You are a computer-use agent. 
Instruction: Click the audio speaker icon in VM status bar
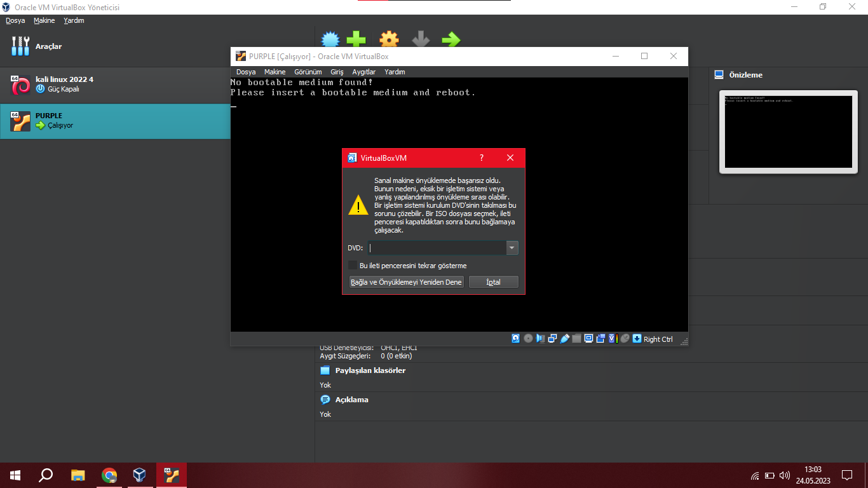click(540, 339)
